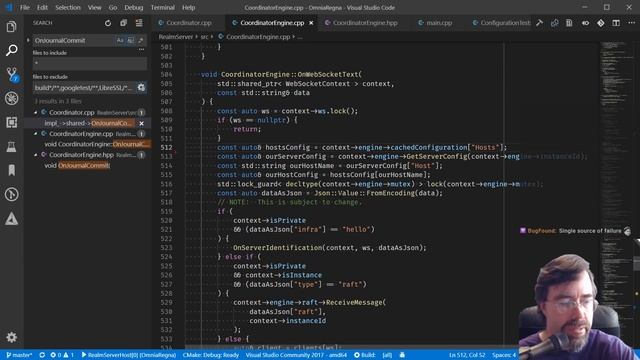Viewport: 640px width, 360px height.
Task: Open the editor More Actions ellipsis
Action: (x=631, y=23)
